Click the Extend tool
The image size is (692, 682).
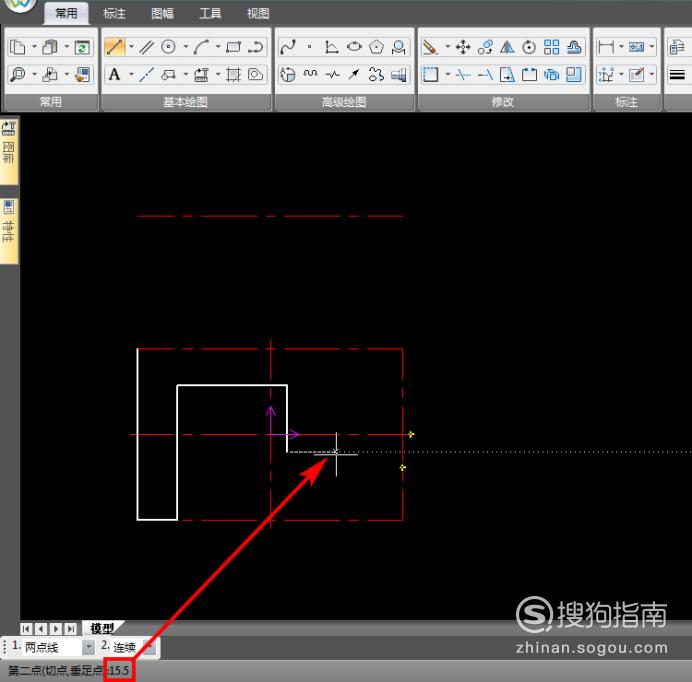(x=485, y=74)
